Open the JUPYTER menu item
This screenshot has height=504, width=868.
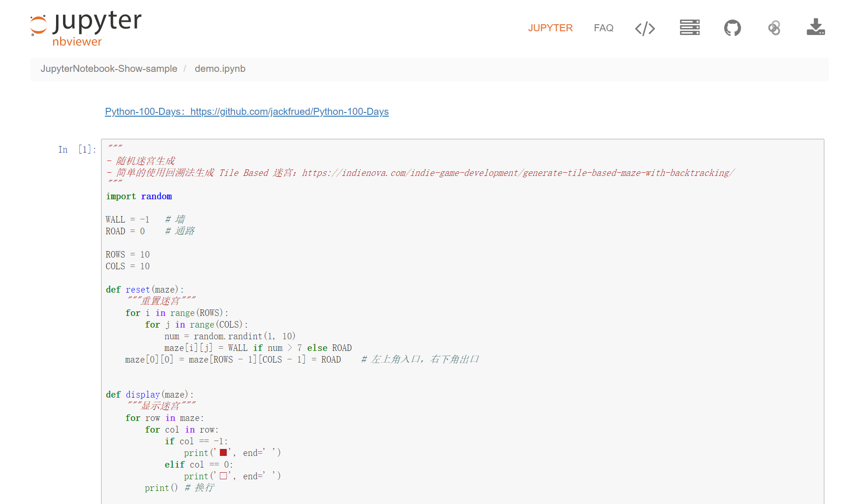[550, 28]
